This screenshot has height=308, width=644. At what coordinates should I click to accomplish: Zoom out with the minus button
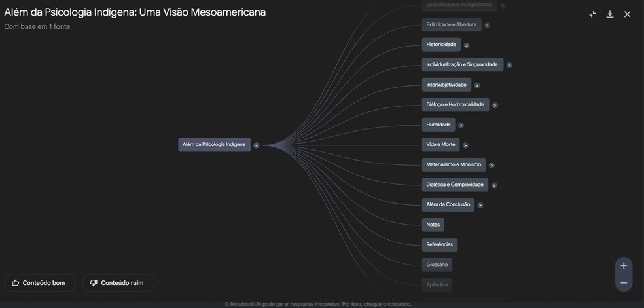[624, 283]
